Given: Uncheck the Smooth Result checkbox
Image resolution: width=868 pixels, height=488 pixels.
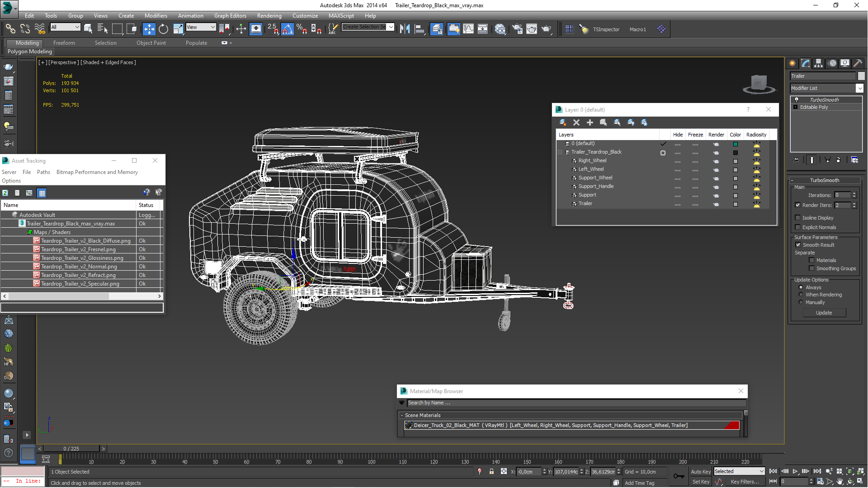Looking at the screenshot, I should click(x=798, y=245).
